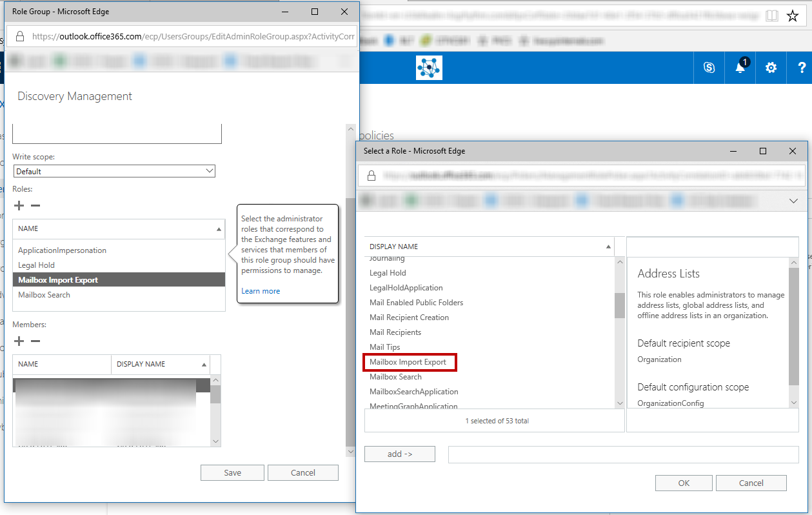Click the plus icon under Roles

point(19,206)
